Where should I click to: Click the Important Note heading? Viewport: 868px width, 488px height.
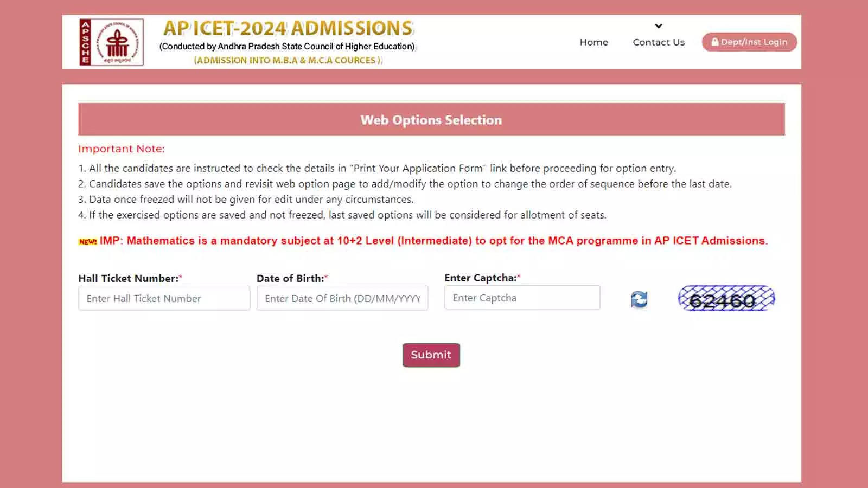pyautogui.click(x=122, y=148)
